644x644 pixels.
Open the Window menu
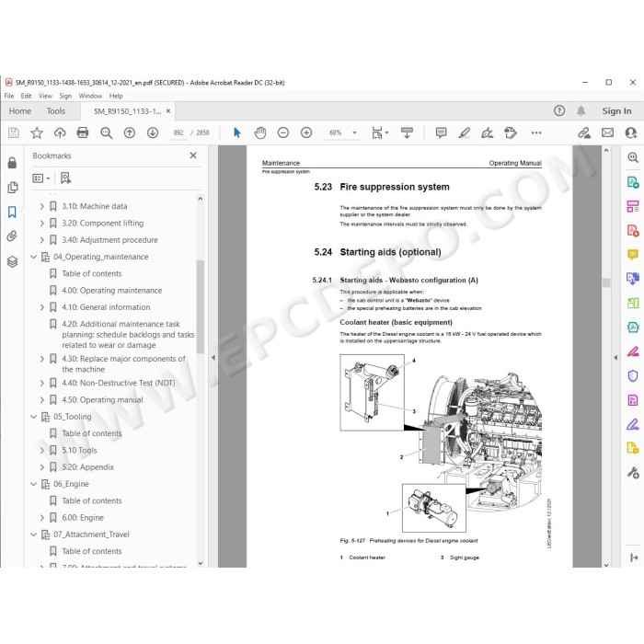pos(90,96)
